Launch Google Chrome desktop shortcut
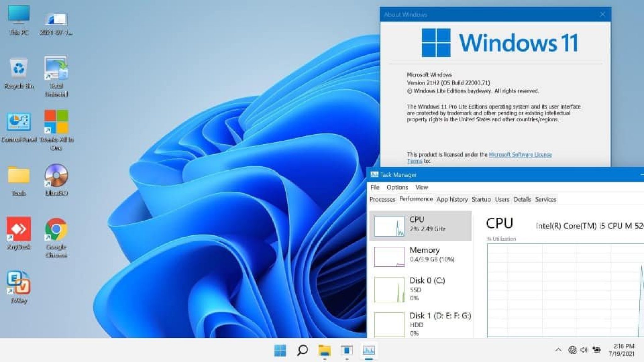Image resolution: width=644 pixels, height=362 pixels. 56,238
